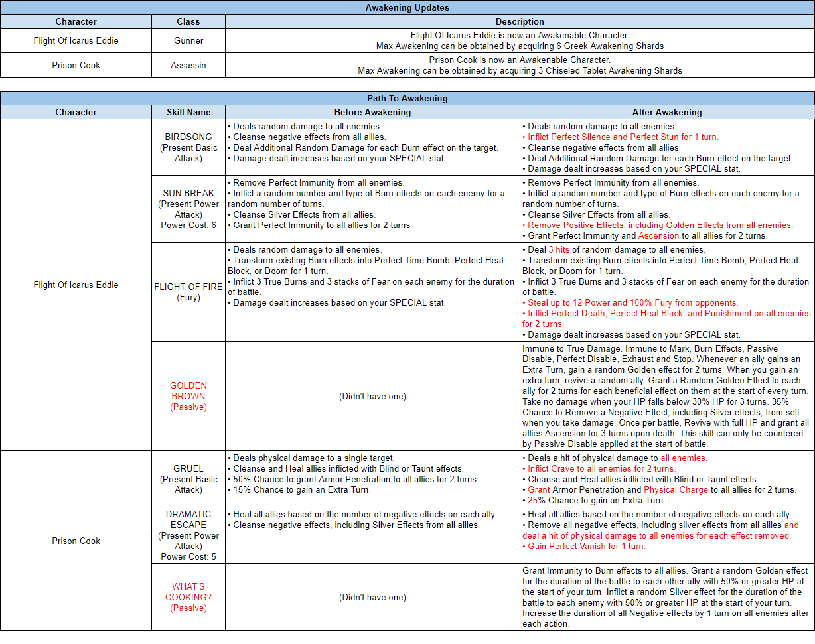Image resolution: width=815 pixels, height=644 pixels.
Task: Click the Skill Name column header
Action: tap(188, 112)
